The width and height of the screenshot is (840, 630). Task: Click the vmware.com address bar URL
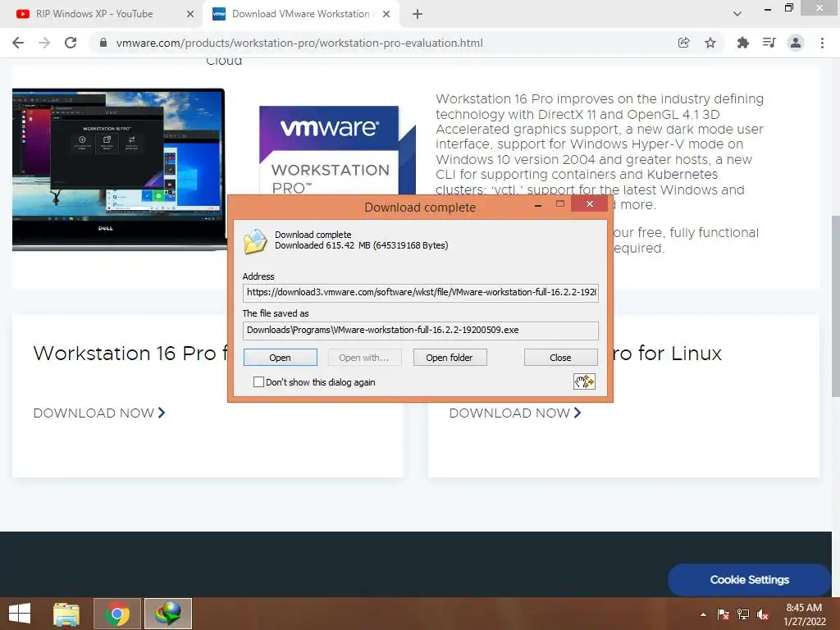click(x=299, y=43)
